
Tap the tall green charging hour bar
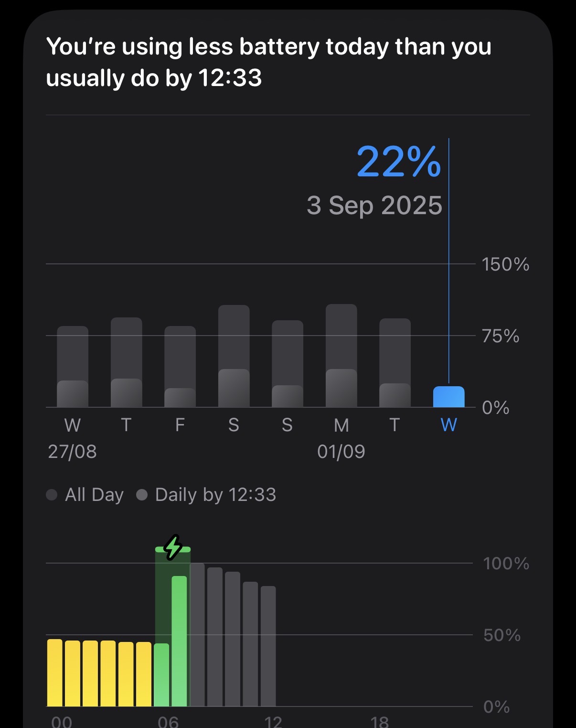(179, 641)
